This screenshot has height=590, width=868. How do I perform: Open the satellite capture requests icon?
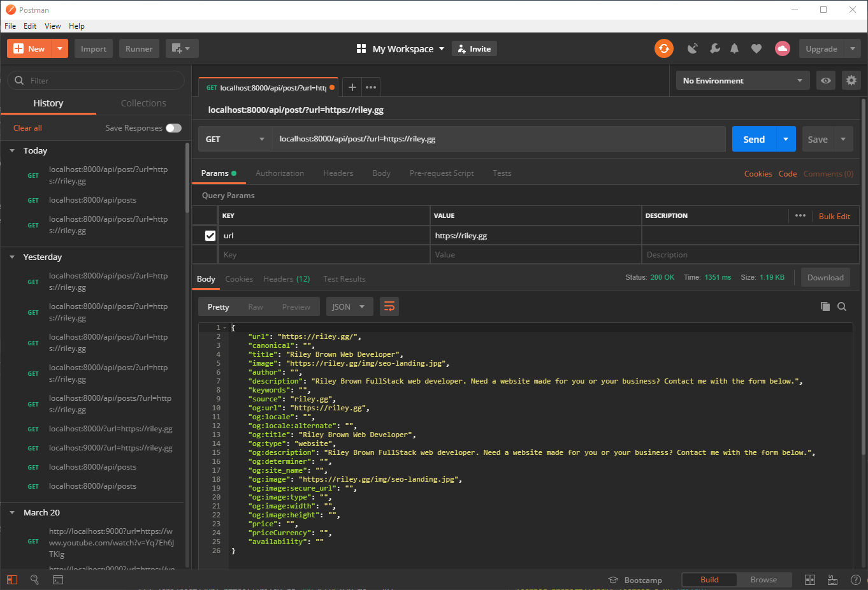point(693,48)
